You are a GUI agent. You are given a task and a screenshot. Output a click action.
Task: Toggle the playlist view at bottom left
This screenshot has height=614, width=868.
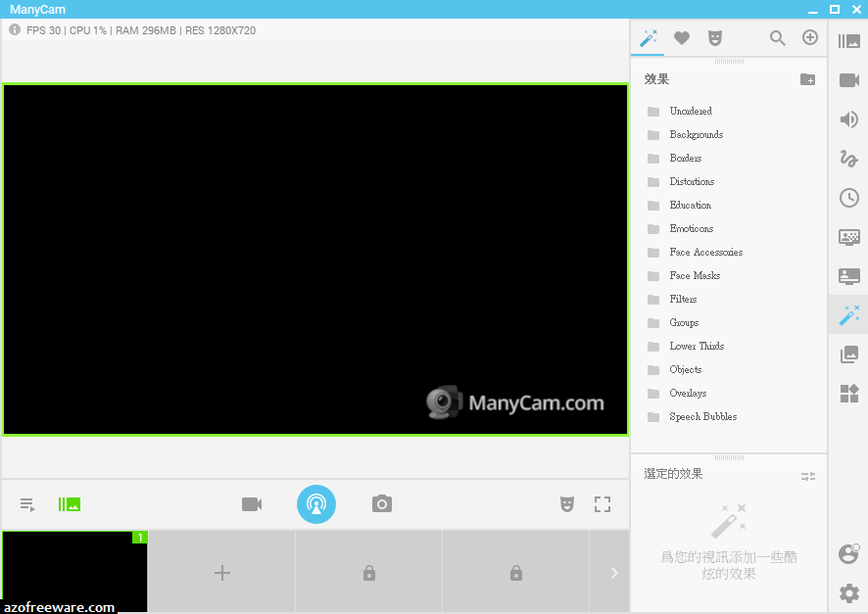pos(27,504)
